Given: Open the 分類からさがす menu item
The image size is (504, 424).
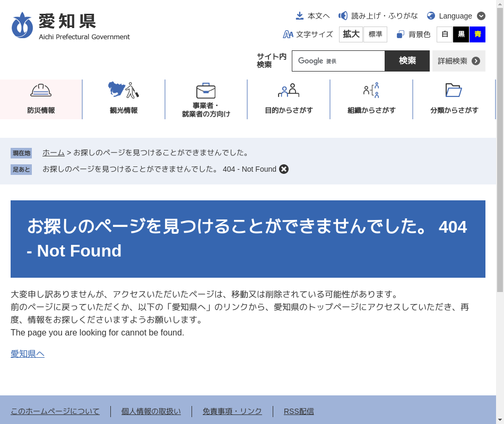Looking at the screenshot, I should tap(454, 99).
